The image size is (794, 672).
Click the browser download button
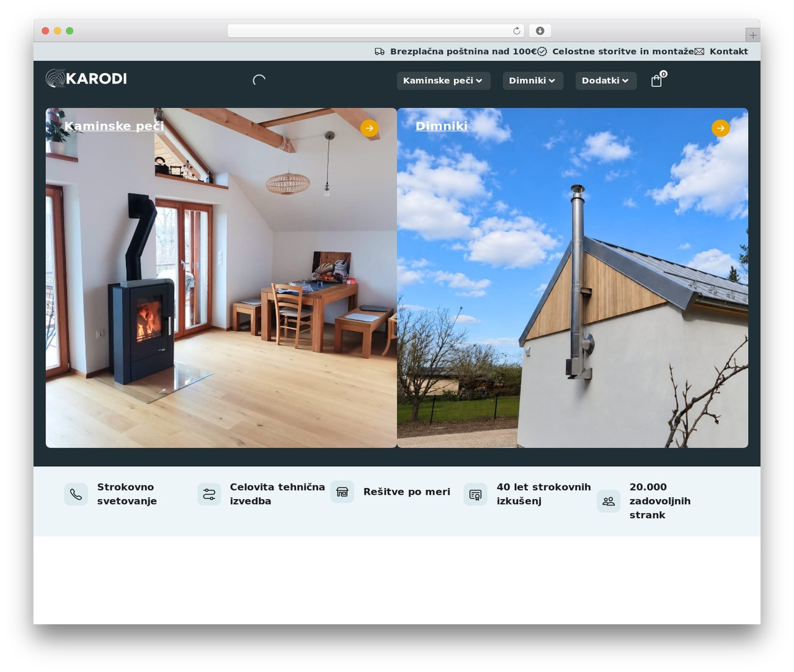coord(540,31)
